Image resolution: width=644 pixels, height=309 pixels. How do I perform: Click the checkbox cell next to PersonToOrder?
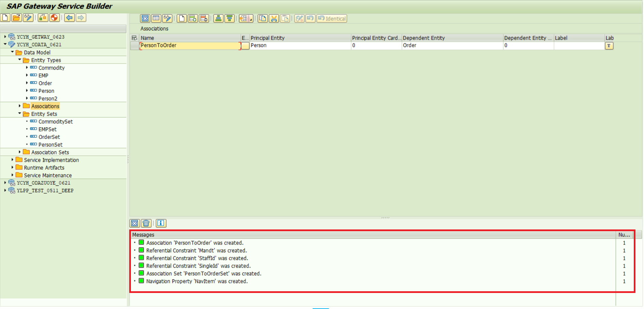245,45
